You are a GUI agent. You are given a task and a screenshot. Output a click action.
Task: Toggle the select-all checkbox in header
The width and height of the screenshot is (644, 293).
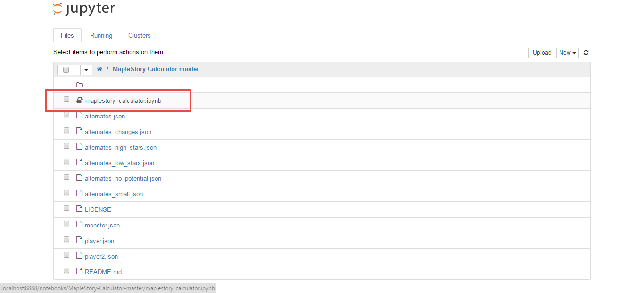coord(66,70)
